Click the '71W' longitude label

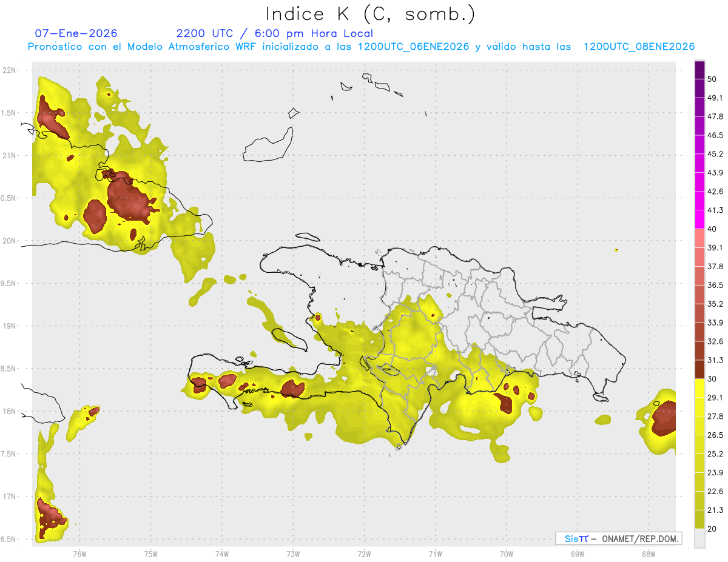point(435,554)
